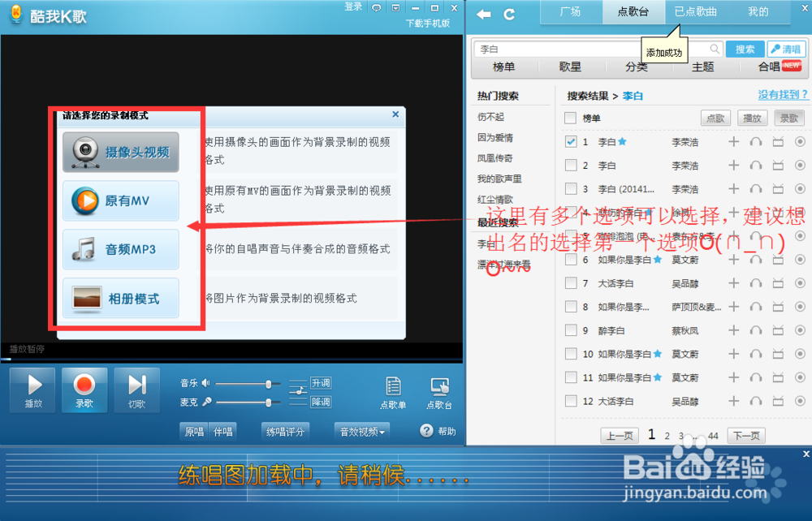
Task: Click the 下载手机版 link
Action: tap(428, 24)
